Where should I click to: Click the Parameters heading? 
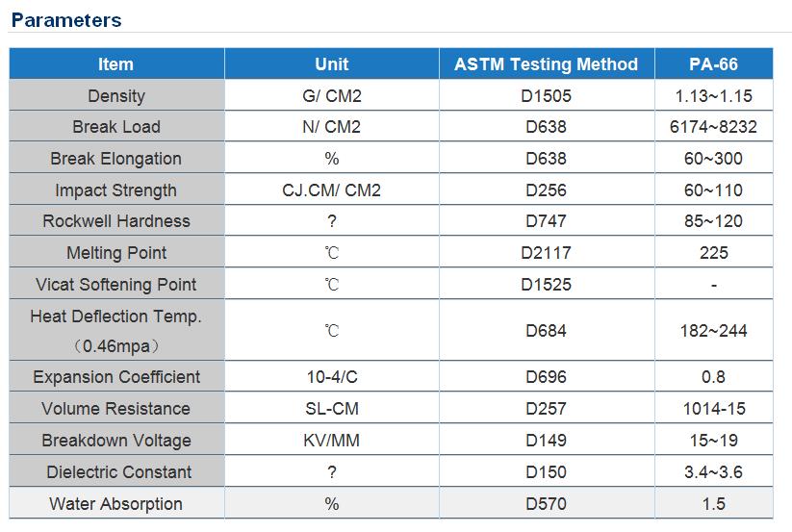[x=66, y=20]
